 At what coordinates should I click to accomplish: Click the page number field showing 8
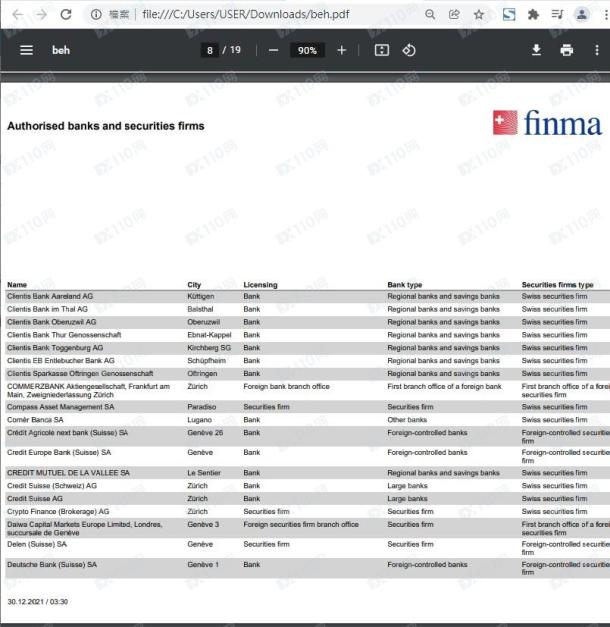click(x=210, y=50)
